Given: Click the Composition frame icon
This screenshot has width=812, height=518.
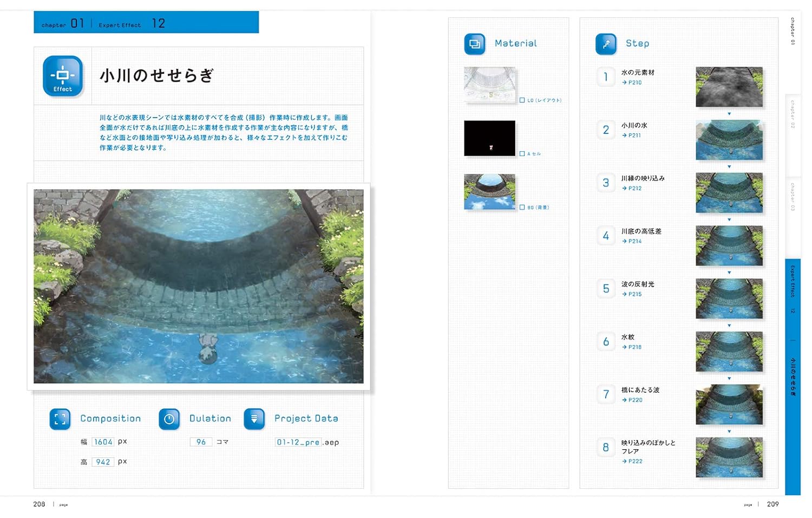Looking at the screenshot, I should [x=60, y=419].
